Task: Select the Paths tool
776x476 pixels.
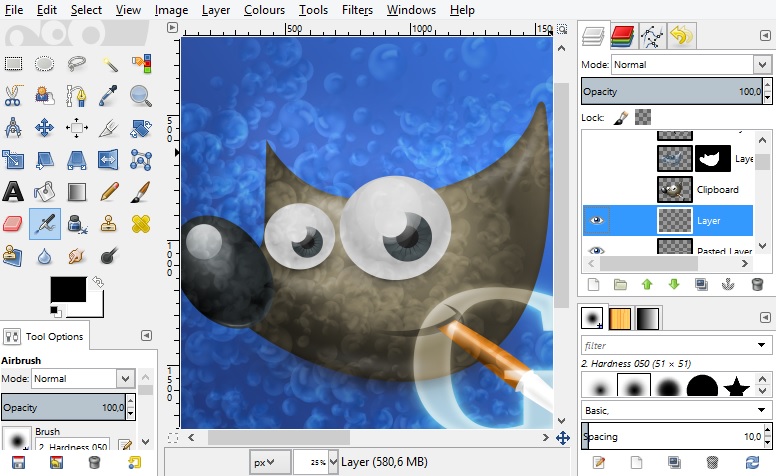Action: coord(77,95)
